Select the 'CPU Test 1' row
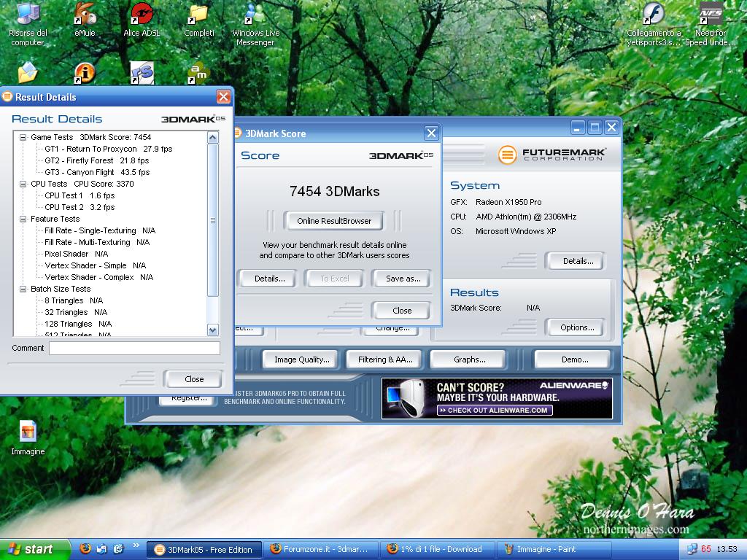Screen dimensions: 747x560 (80, 195)
